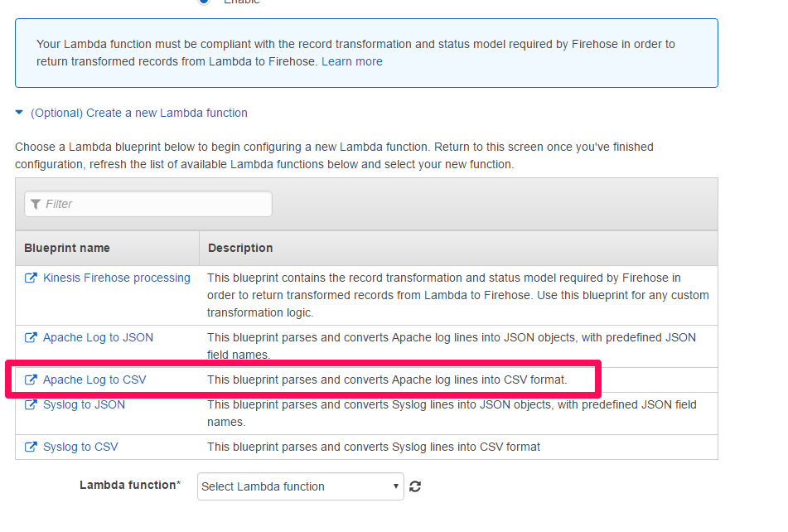Image resolution: width=788 pixels, height=532 pixels.
Task: Open the Kinesis Firehose processing blueprint
Action: pyautogui.click(x=116, y=278)
